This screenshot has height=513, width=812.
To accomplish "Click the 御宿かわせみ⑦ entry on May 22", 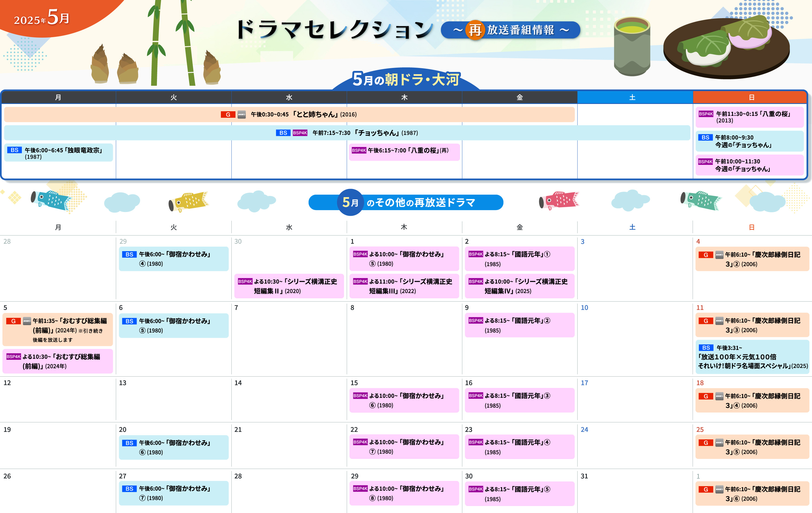I will (404, 447).
